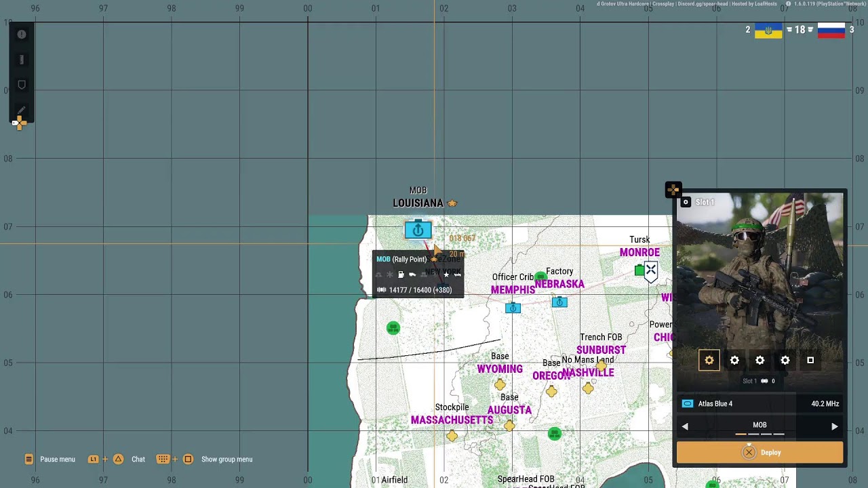
Task: Go to next spawn point with right arrow
Action: 835,426
